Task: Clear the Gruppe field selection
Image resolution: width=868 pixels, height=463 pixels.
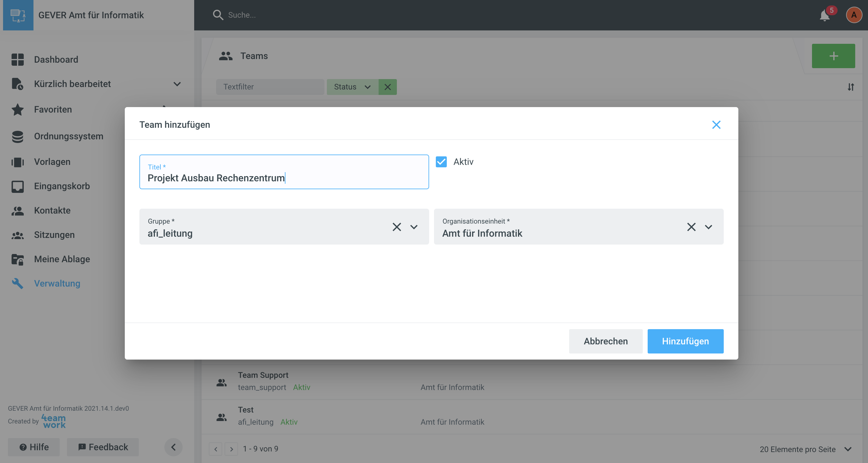Action: pos(397,227)
